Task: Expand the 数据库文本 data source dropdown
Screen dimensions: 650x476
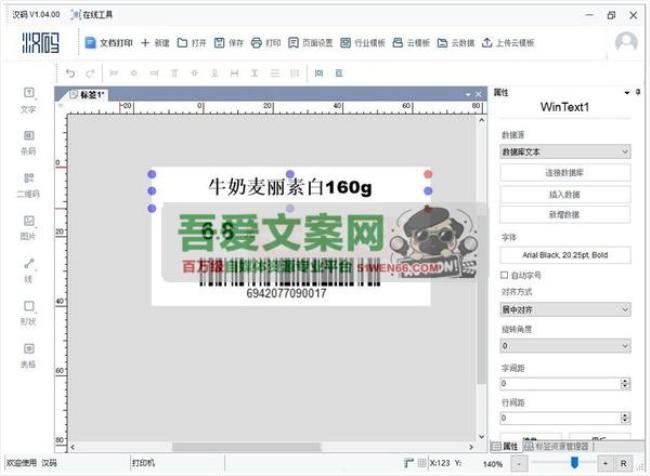Action: pyautogui.click(x=565, y=152)
